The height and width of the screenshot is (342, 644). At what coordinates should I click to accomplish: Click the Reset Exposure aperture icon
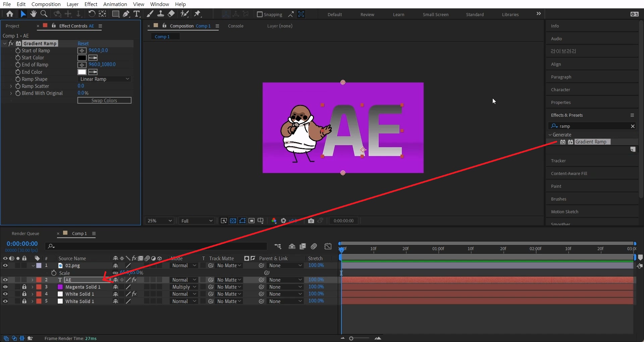[283, 221]
